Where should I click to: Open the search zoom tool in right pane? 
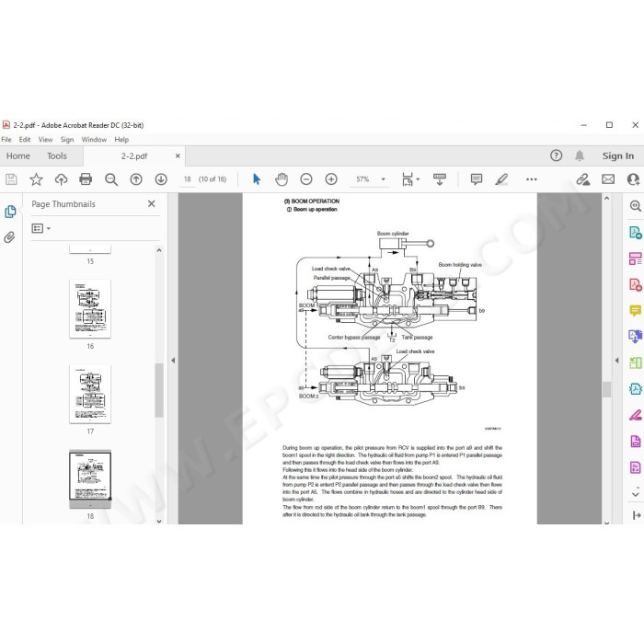pyautogui.click(x=636, y=206)
